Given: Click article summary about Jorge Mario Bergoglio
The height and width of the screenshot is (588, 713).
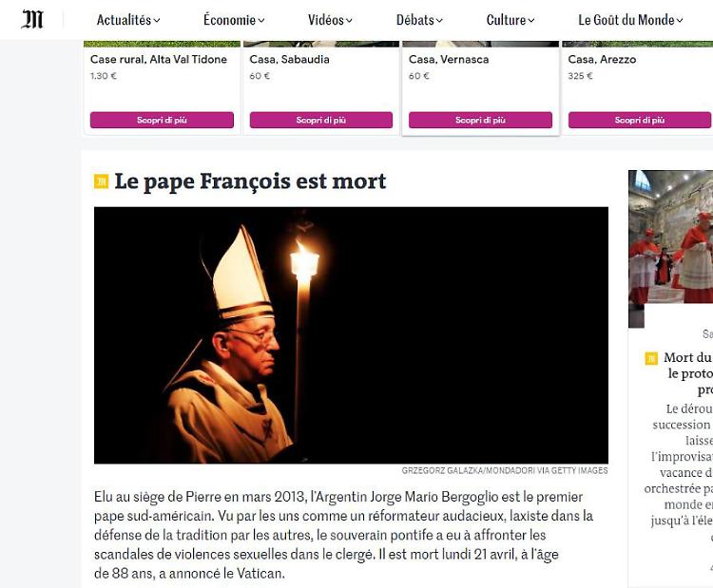Looking at the screenshot, I should pos(344,535).
